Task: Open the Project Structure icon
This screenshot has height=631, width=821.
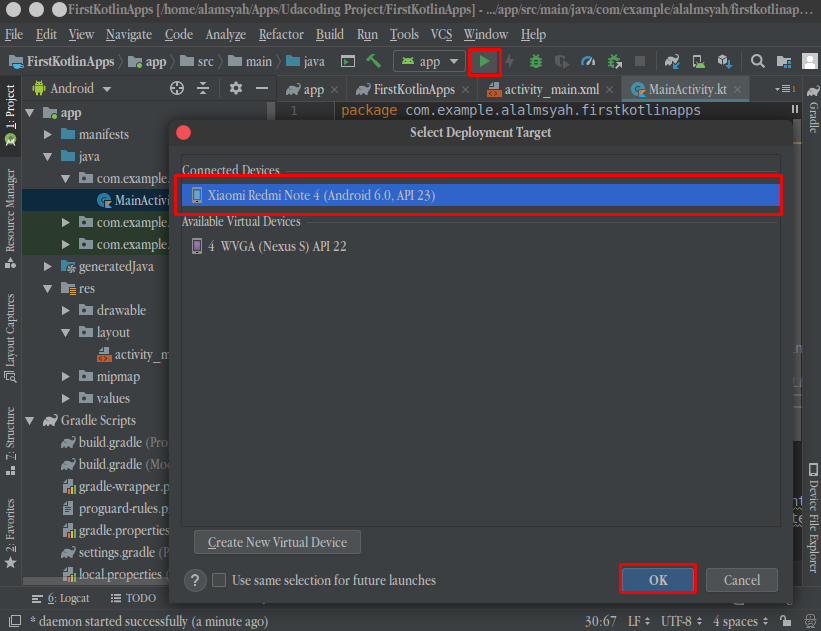Action: 784,62
